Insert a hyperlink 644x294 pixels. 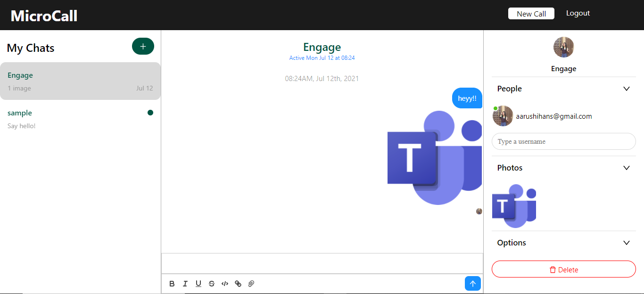[x=238, y=284]
